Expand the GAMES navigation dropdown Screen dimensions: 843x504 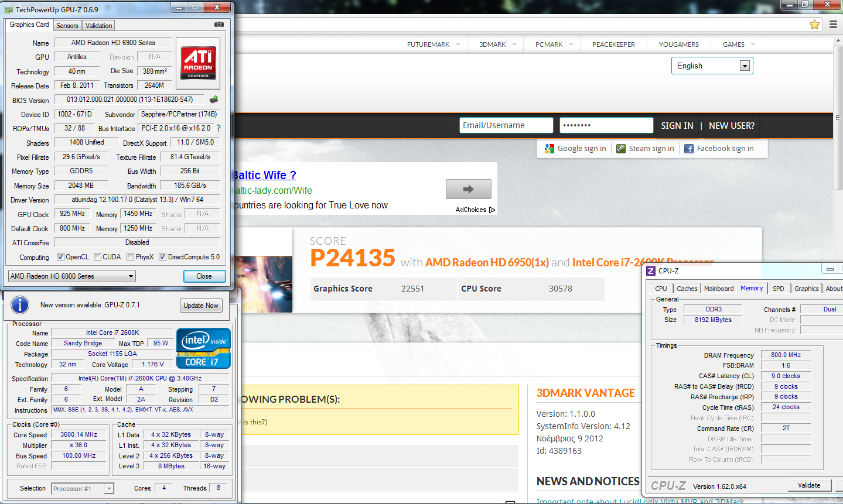[x=753, y=44]
